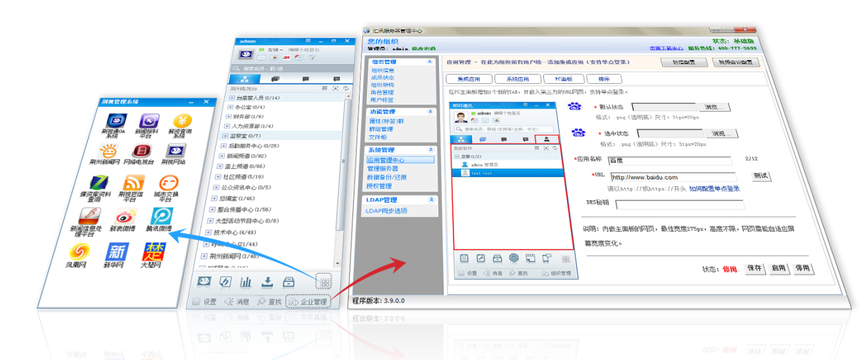Select the 监察室 (0/7) tree row
The image size is (868, 360).
point(281,135)
